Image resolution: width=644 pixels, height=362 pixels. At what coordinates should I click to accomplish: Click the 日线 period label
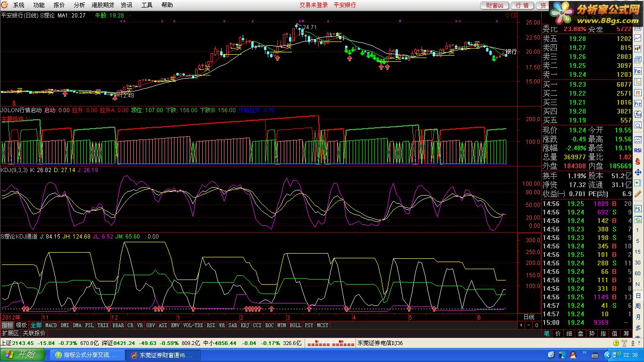(529, 317)
